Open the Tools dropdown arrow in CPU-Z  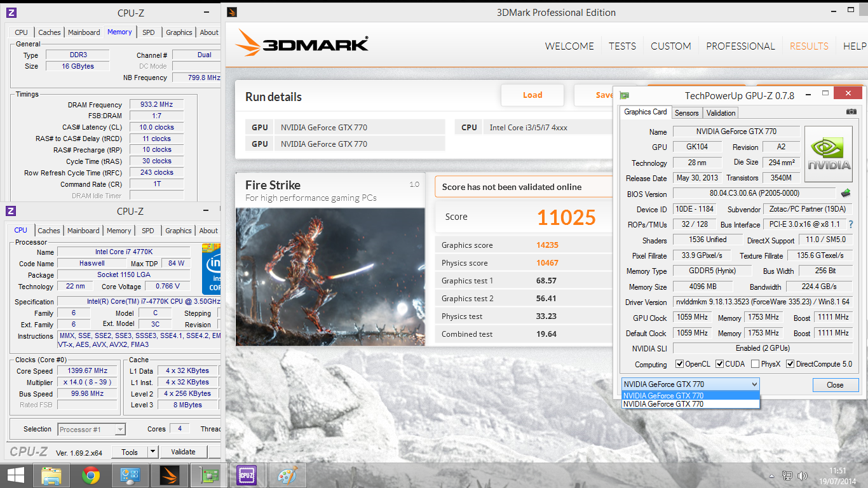(153, 452)
